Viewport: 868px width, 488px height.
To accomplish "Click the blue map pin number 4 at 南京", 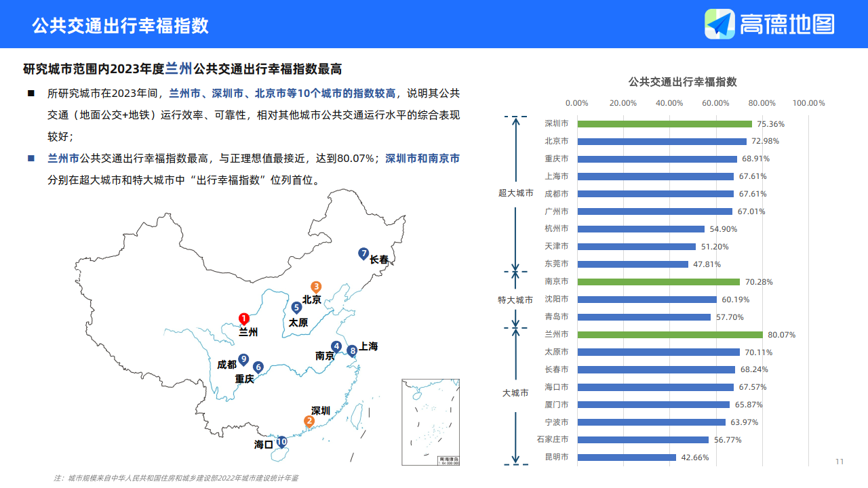I will click(x=336, y=347).
